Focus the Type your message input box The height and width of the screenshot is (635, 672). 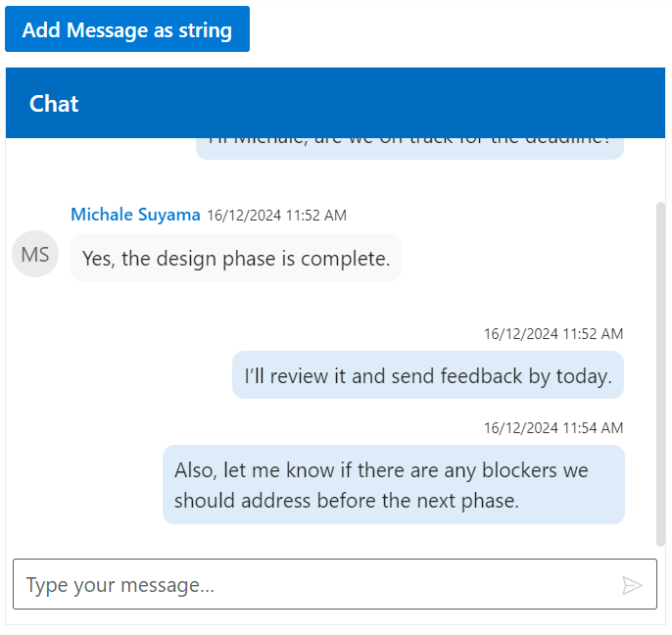click(x=313, y=586)
